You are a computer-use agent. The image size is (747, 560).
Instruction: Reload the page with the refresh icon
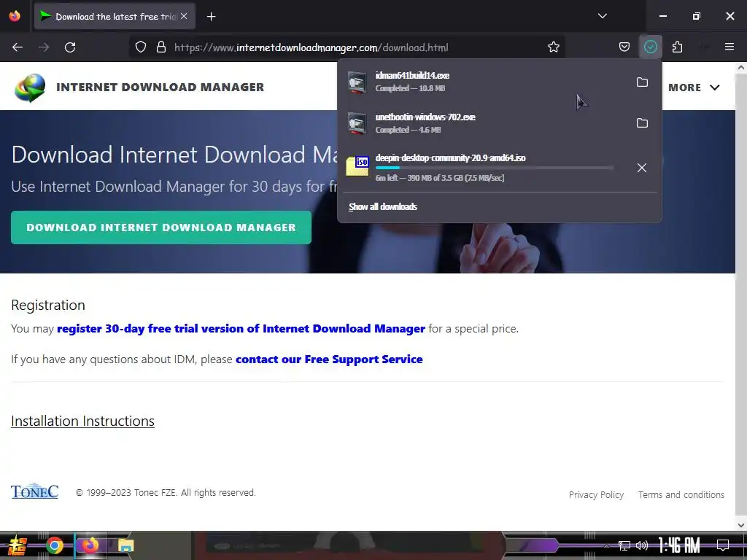[70, 47]
